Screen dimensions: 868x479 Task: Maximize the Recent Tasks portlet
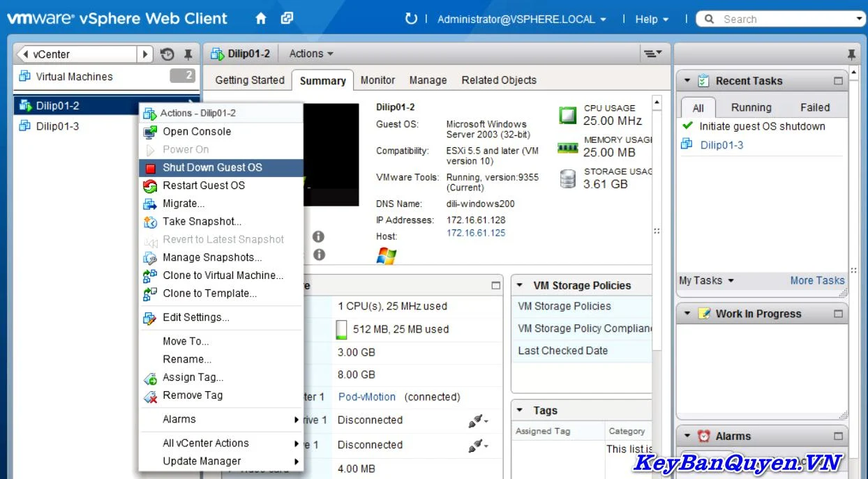(x=838, y=81)
